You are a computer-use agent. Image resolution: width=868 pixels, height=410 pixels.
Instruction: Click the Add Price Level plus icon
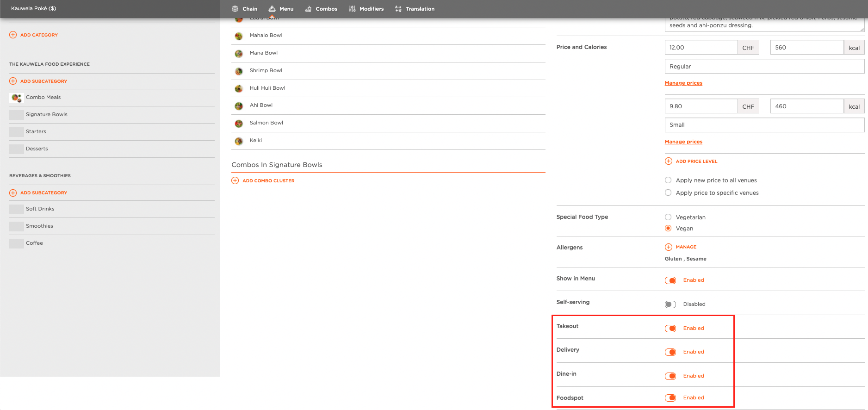(669, 161)
